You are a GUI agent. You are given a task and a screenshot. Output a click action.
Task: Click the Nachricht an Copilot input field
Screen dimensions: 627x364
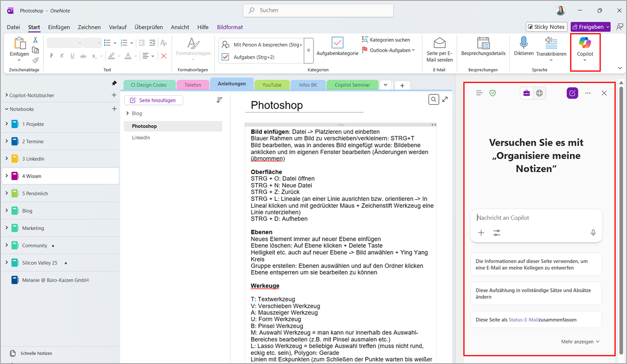535,218
